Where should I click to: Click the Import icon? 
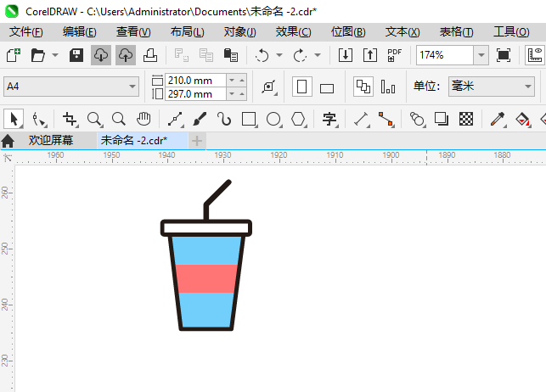(x=346, y=55)
